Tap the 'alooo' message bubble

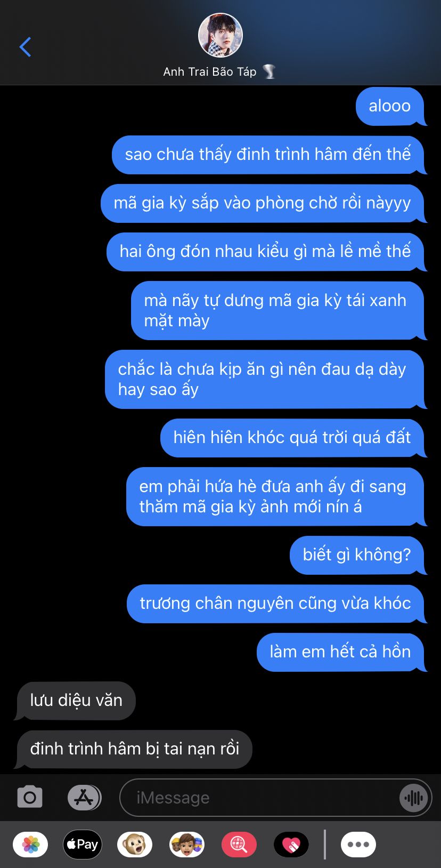pos(390,106)
